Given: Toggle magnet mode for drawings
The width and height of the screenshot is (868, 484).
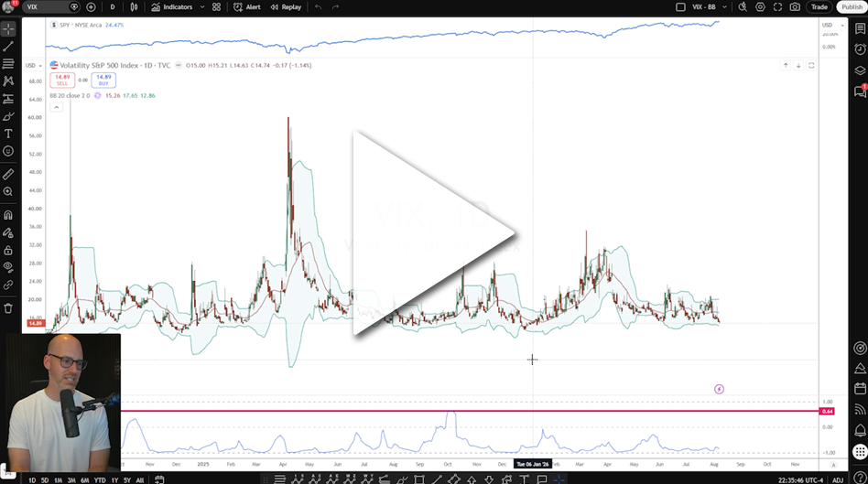Looking at the screenshot, I should pyautogui.click(x=8, y=215).
